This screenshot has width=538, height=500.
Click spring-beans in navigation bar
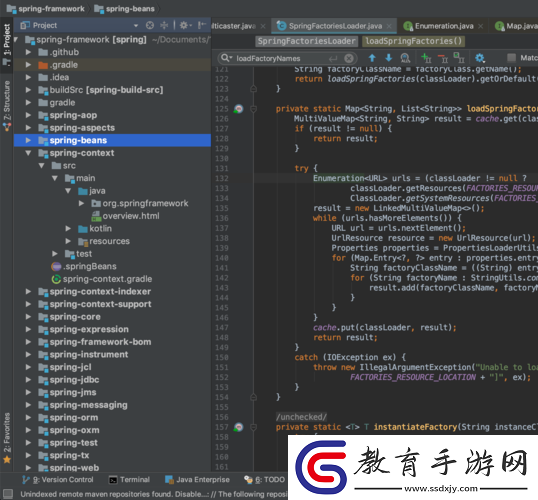click(125, 9)
